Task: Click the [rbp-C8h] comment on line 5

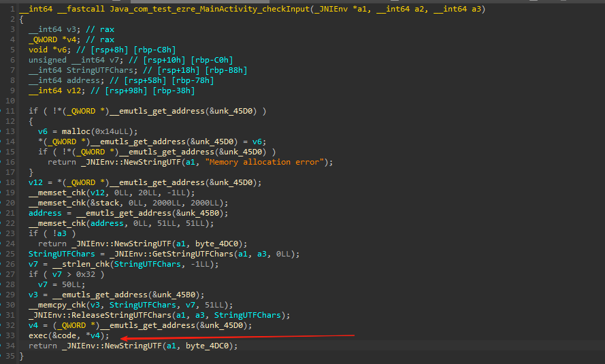Action: (x=154, y=50)
